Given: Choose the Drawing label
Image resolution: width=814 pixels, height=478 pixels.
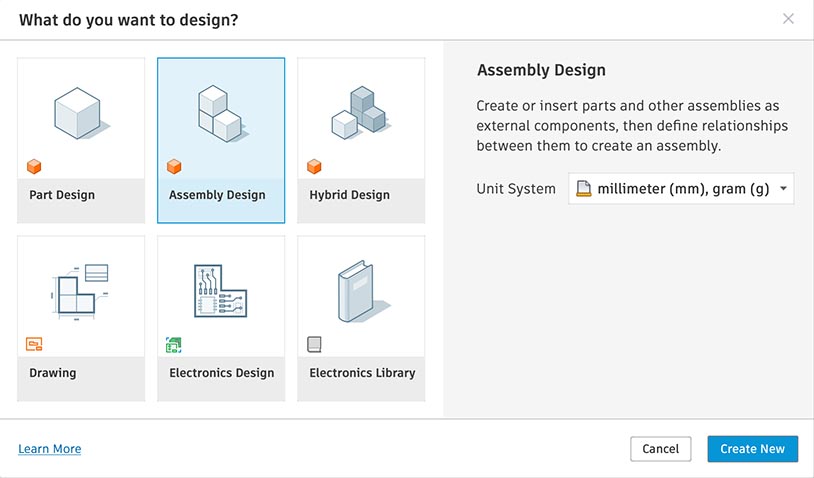Looking at the screenshot, I should [x=52, y=373].
